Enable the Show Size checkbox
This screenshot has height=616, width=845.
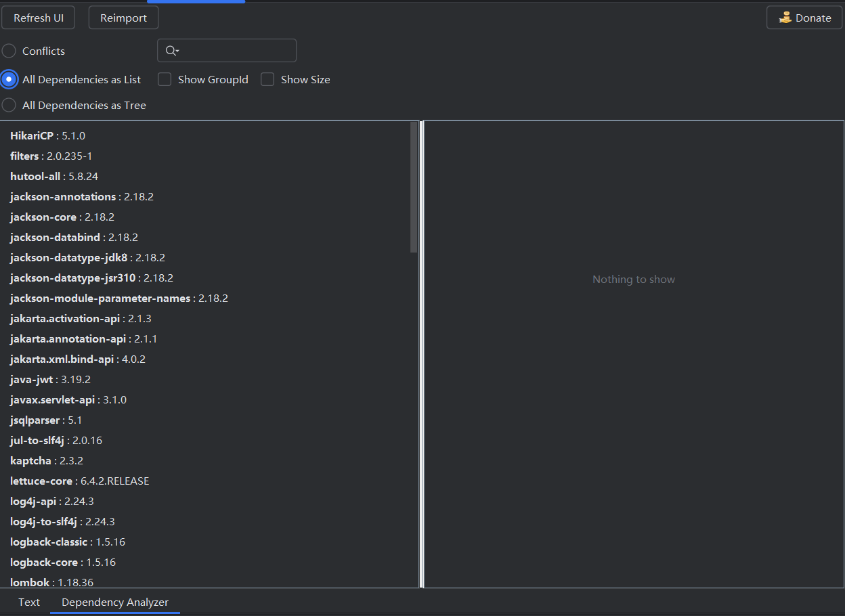coord(267,79)
